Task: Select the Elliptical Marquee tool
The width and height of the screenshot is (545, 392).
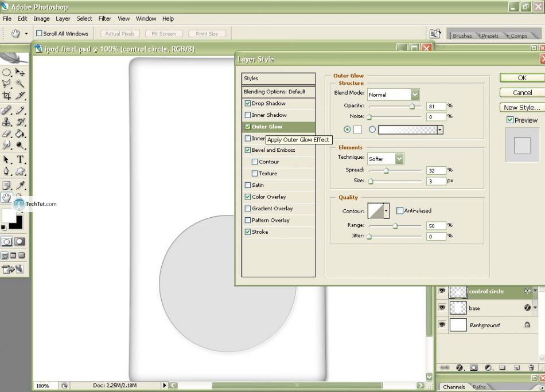Action: [6, 72]
